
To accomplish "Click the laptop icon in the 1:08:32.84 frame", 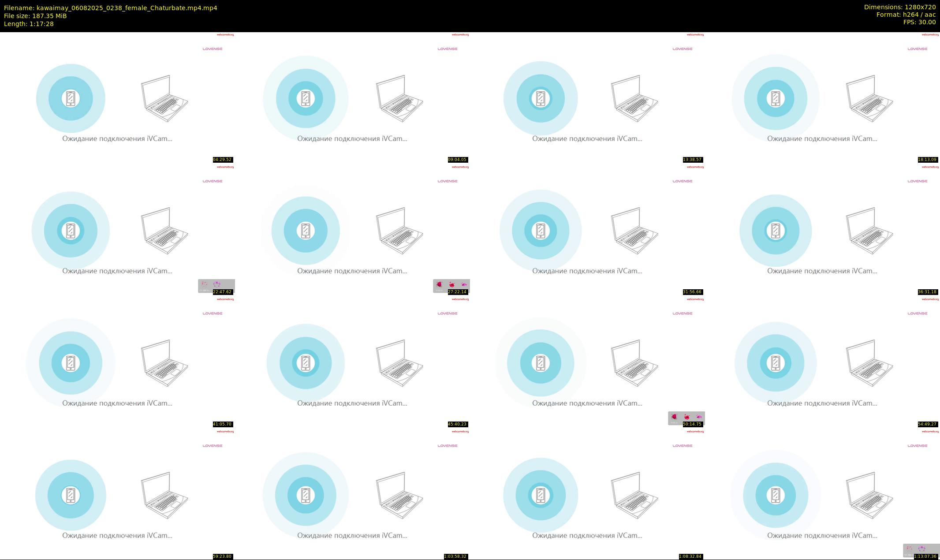I will [634, 495].
